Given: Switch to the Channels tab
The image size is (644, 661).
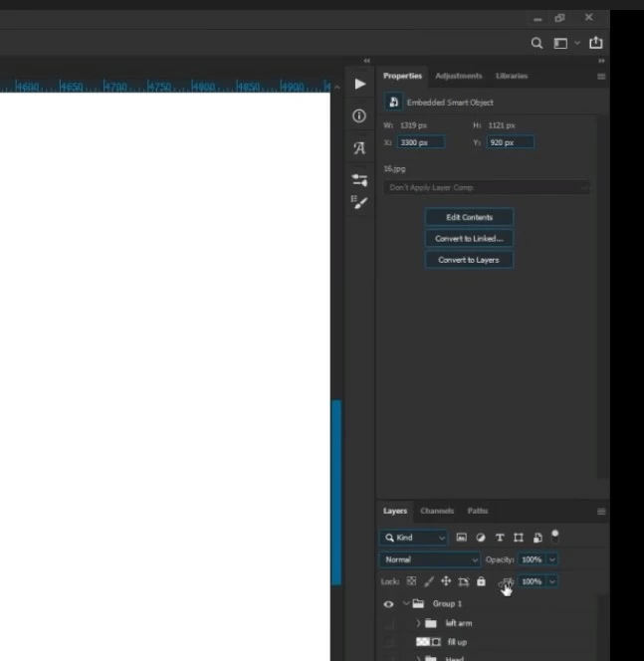Looking at the screenshot, I should (x=437, y=511).
